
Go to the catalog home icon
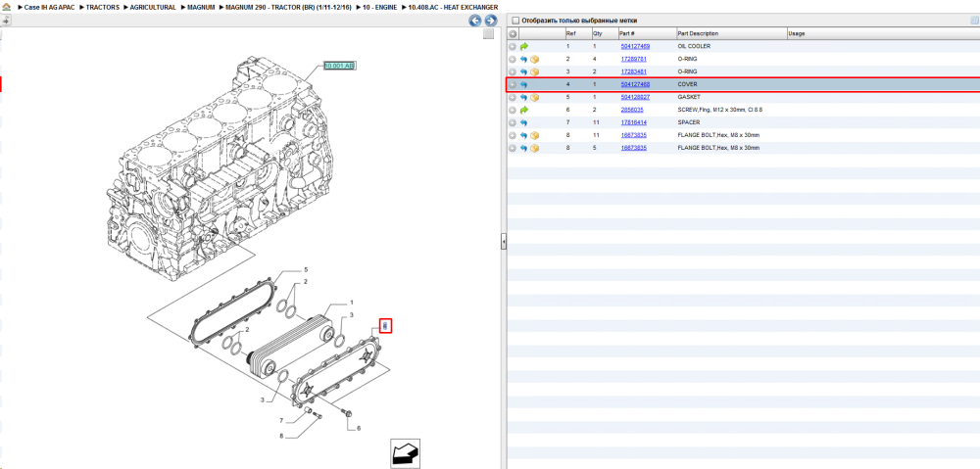pyautogui.click(x=6, y=7)
